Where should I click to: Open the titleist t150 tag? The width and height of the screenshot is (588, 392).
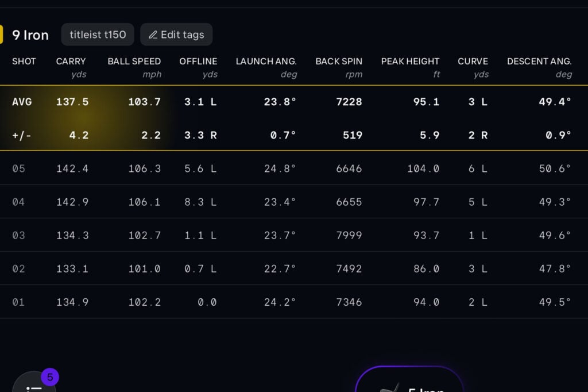pyautogui.click(x=98, y=34)
